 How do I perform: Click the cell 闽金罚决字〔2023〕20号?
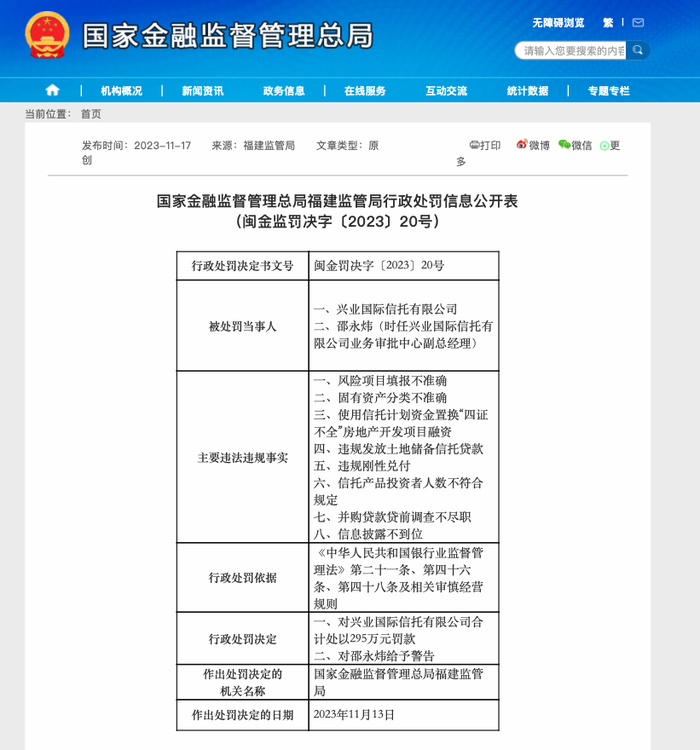(x=404, y=265)
